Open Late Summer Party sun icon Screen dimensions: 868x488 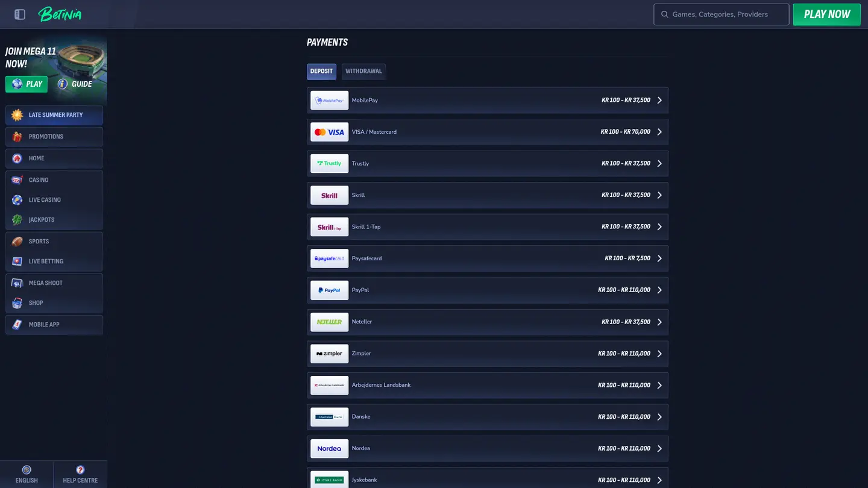17,115
